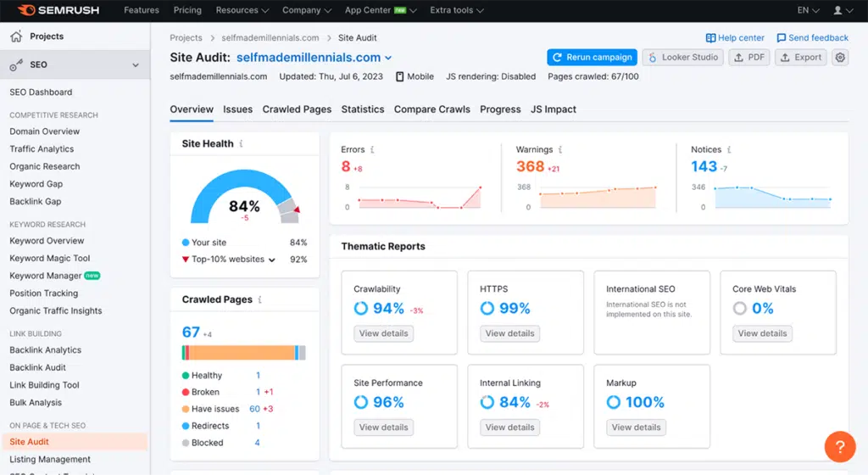
Task: Open the EN language dropdown
Action: (x=808, y=10)
